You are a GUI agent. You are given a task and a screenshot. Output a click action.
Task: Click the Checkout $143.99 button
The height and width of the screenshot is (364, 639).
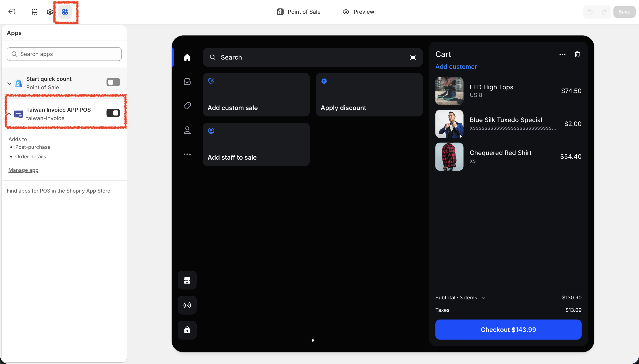(x=508, y=330)
